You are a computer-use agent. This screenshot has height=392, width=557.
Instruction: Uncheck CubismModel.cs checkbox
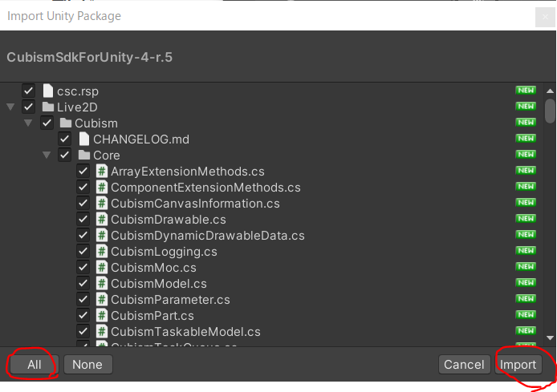tap(83, 283)
